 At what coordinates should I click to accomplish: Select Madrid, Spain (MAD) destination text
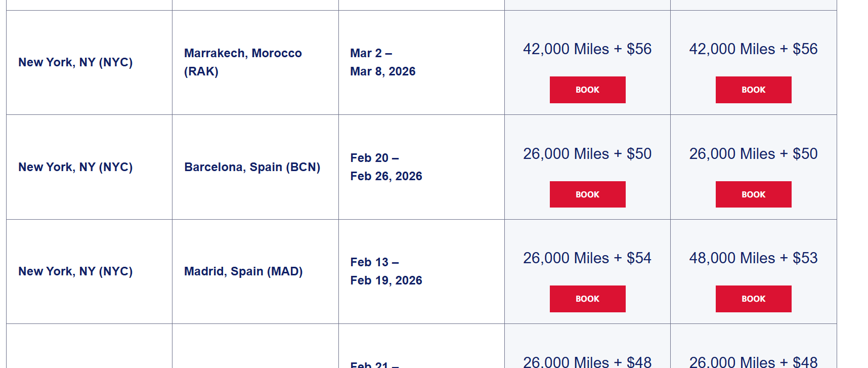(x=243, y=271)
